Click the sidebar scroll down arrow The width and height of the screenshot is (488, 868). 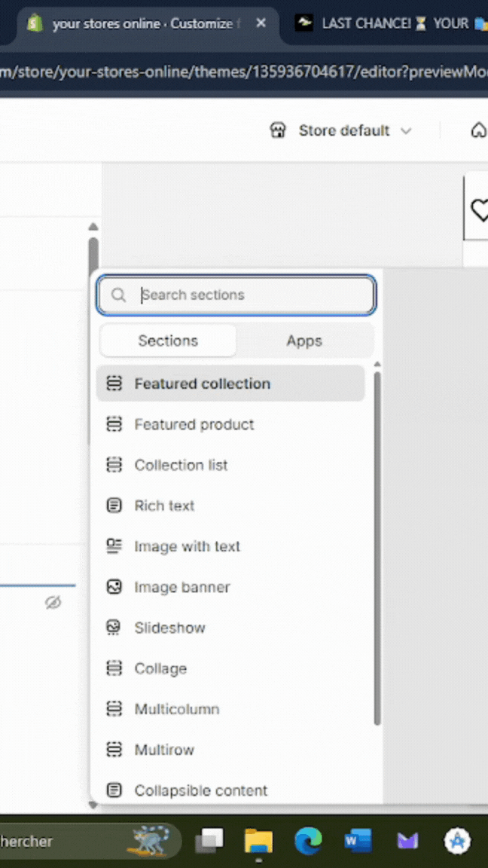coord(93,805)
